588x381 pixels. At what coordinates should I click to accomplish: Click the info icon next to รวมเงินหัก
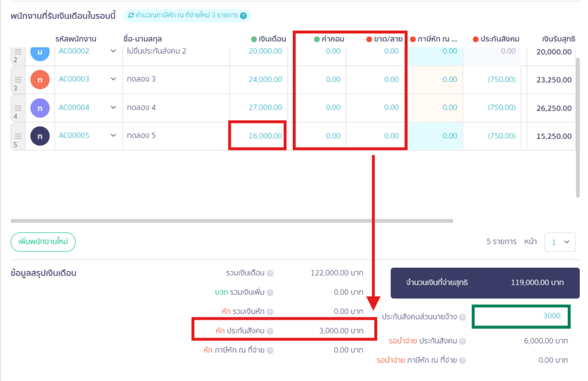270,312
